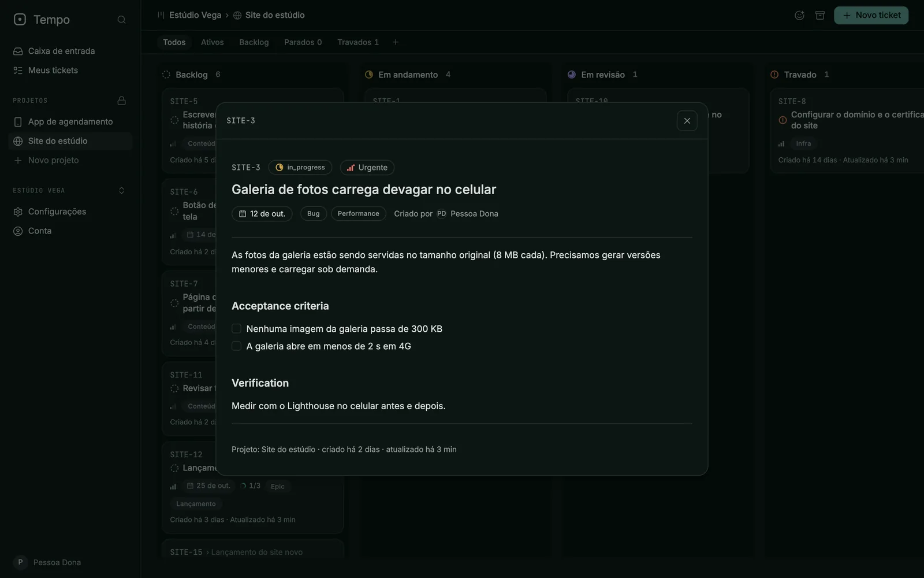Check Nenhuma imagem da galeria passa de 300 KB

(x=237, y=329)
